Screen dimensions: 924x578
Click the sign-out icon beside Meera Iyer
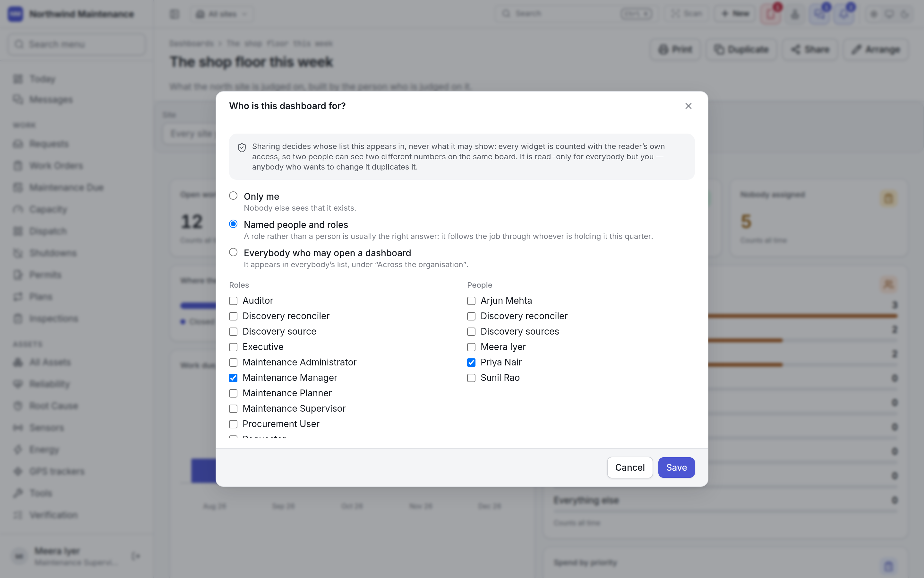135,556
